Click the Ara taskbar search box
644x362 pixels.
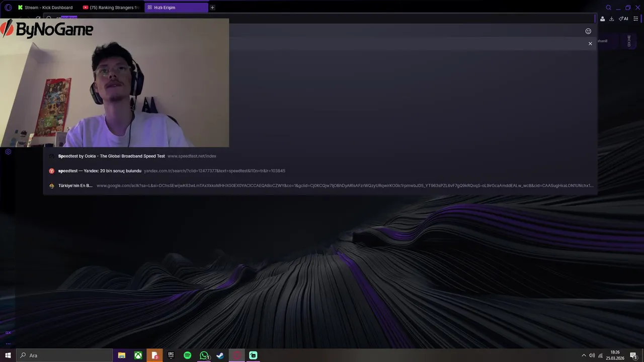64,355
